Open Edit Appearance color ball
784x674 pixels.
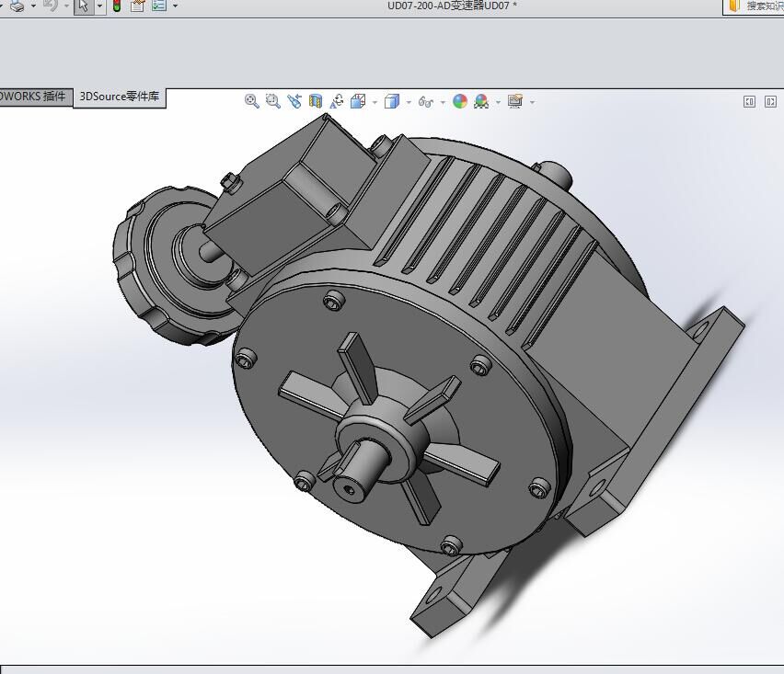tap(459, 101)
